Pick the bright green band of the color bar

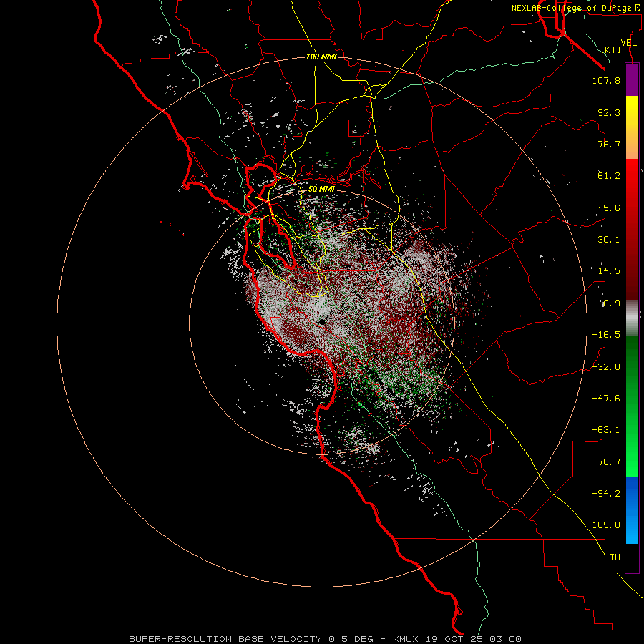pos(632,406)
